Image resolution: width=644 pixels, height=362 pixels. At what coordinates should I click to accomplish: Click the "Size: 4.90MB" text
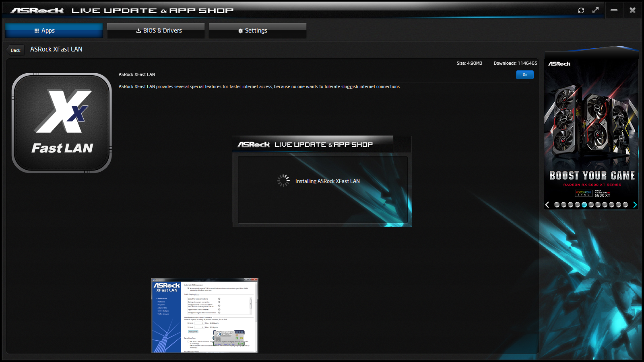[x=469, y=63]
